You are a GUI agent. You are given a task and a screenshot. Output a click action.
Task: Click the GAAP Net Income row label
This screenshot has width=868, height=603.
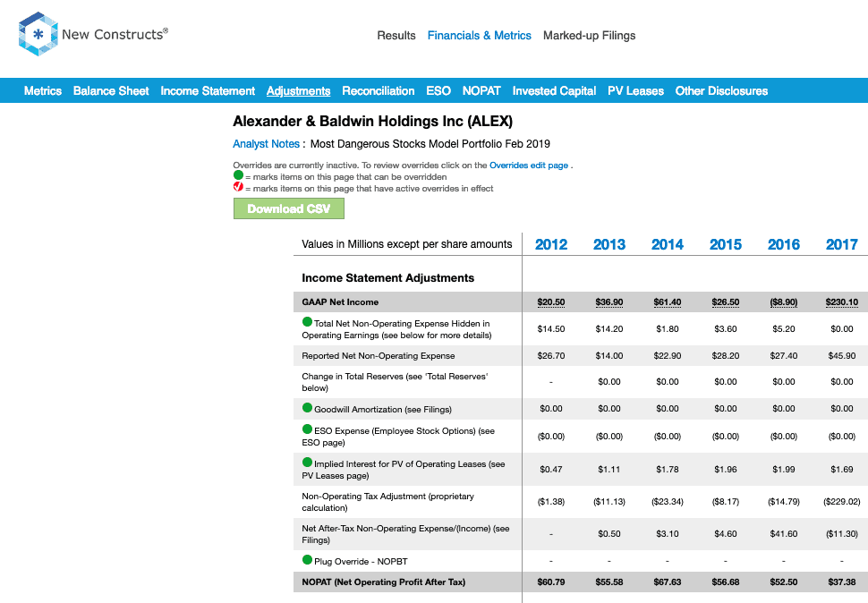(x=340, y=302)
